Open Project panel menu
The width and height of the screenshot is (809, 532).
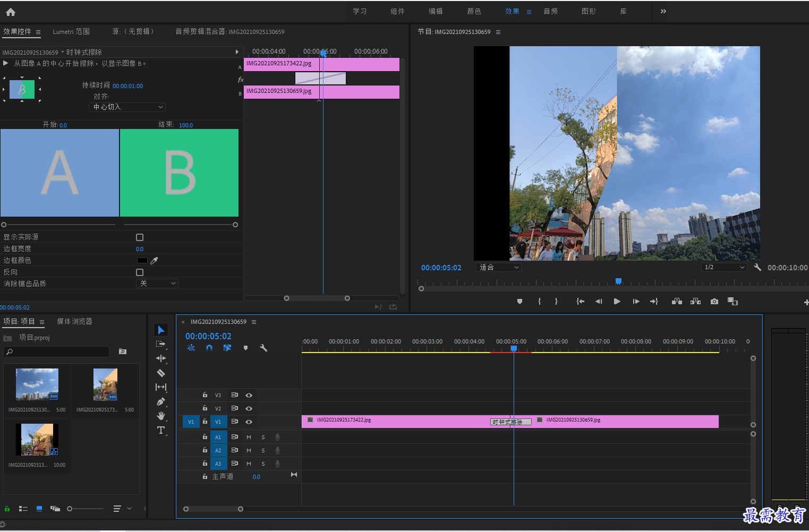click(42, 322)
